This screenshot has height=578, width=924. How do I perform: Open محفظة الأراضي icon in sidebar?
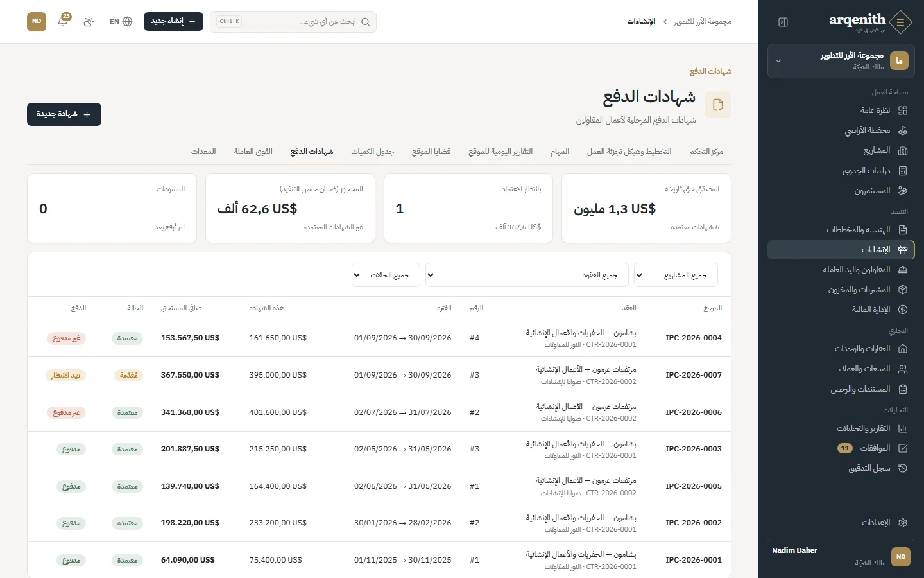[903, 130]
